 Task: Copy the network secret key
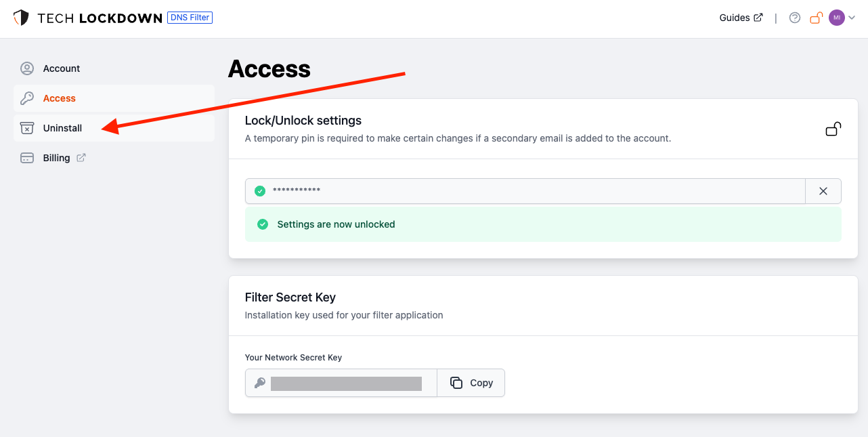[x=471, y=383]
